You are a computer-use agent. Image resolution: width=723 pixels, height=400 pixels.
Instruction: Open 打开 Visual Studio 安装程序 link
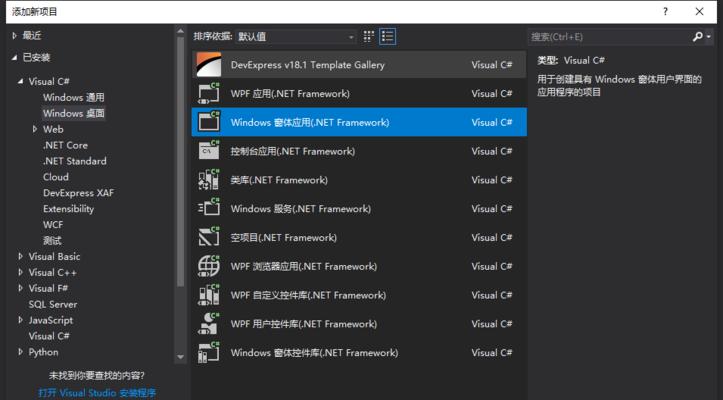97,393
